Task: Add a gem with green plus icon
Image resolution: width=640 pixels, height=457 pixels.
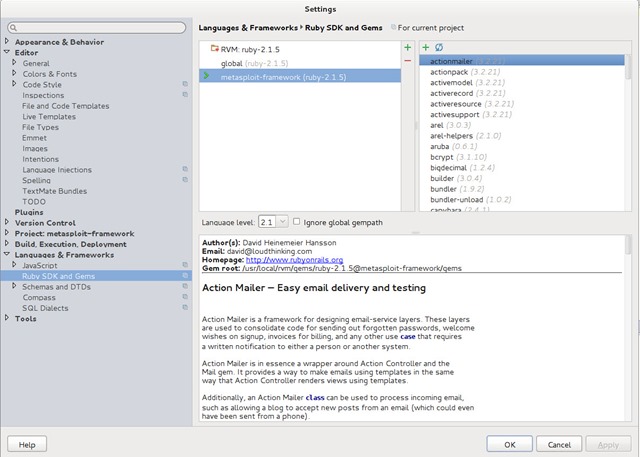Action: point(426,48)
